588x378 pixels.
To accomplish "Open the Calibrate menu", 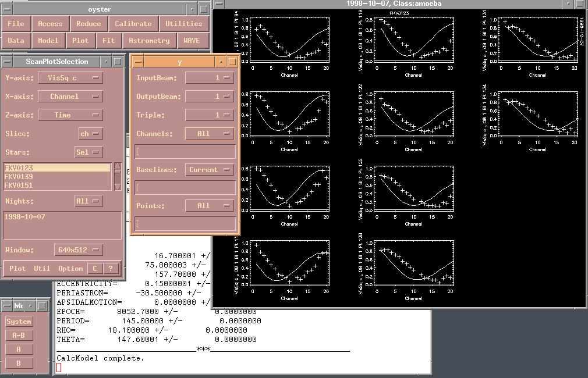I will 133,24.
